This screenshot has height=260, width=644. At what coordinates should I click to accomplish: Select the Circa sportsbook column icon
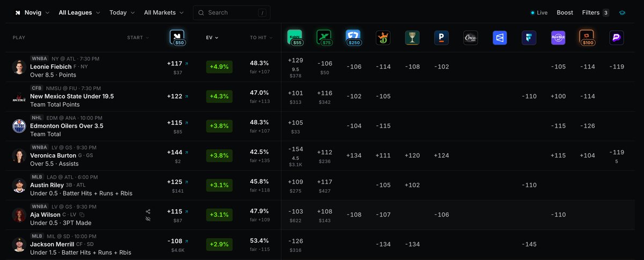tap(471, 38)
